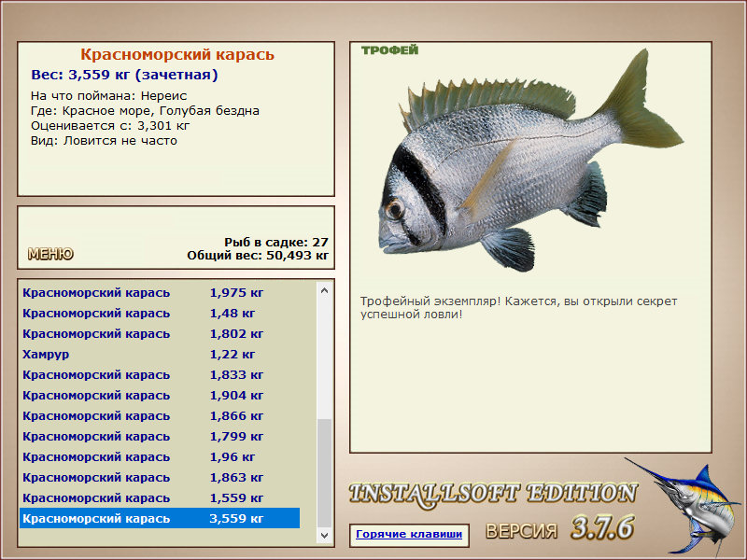Open the Горячие клавиши link

(409, 534)
